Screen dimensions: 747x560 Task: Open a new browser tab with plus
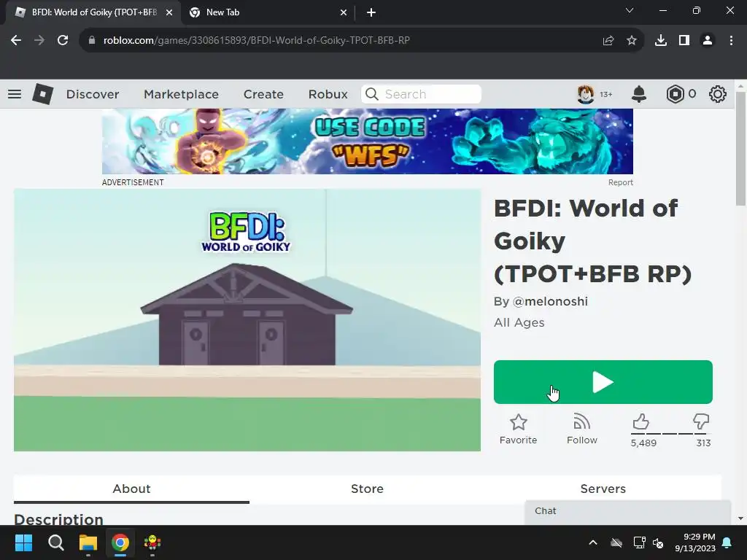pyautogui.click(x=371, y=12)
